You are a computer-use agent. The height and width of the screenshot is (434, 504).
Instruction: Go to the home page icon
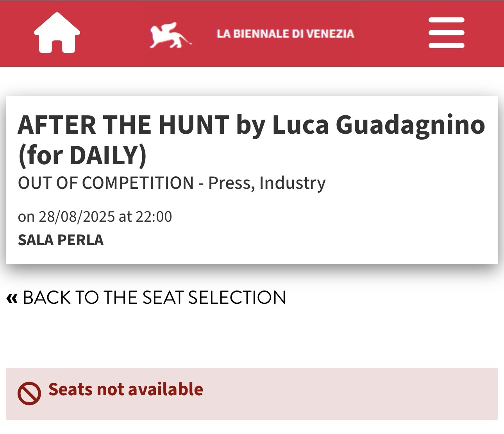pyautogui.click(x=57, y=33)
